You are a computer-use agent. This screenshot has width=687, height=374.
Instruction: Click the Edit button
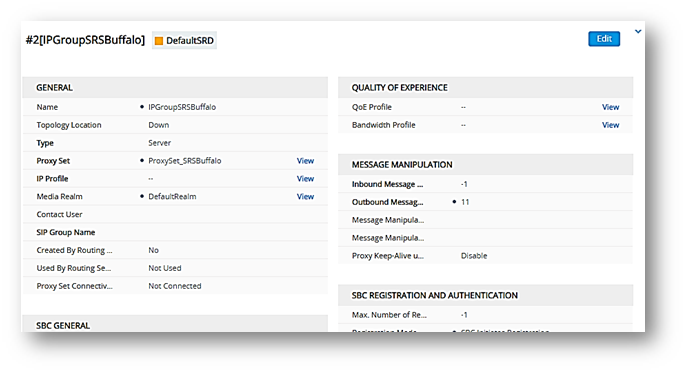(x=604, y=39)
